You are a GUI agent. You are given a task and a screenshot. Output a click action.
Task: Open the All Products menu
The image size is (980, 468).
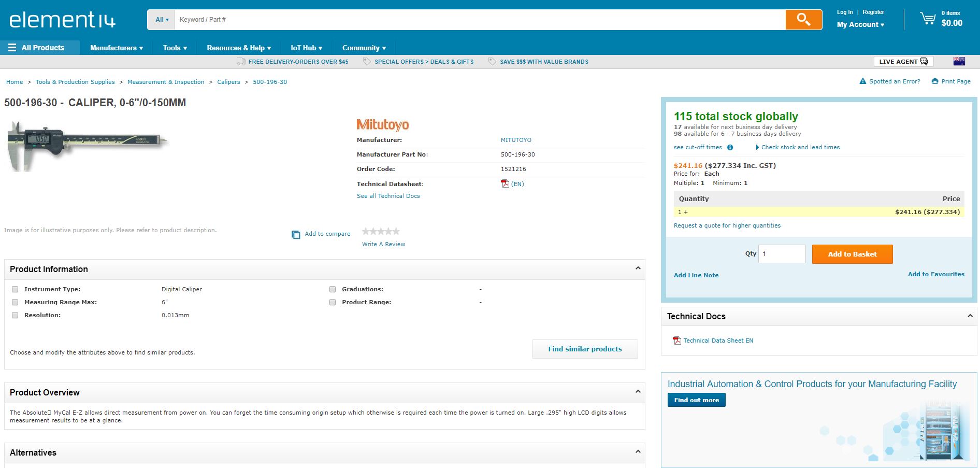[x=37, y=48]
